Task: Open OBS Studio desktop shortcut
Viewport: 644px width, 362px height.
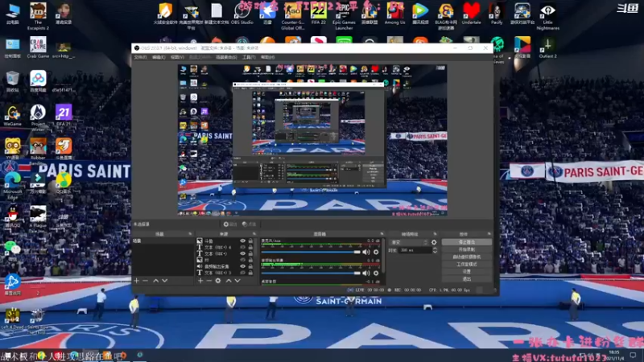Action: (242, 14)
